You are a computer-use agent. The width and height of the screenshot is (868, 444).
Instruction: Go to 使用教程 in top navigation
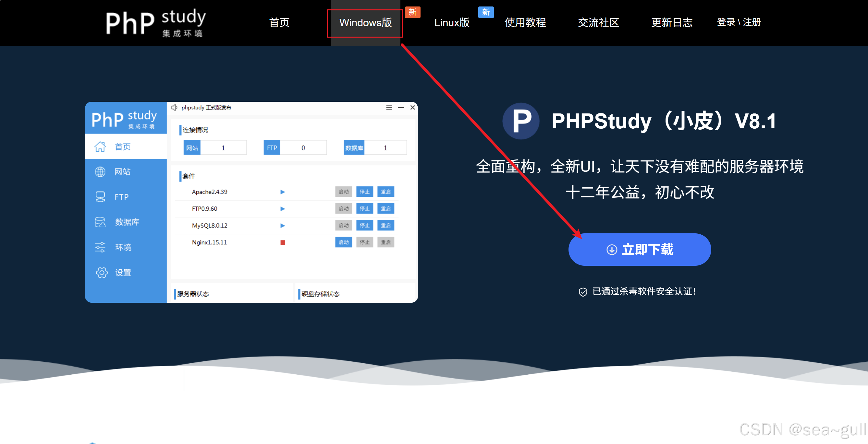point(525,23)
